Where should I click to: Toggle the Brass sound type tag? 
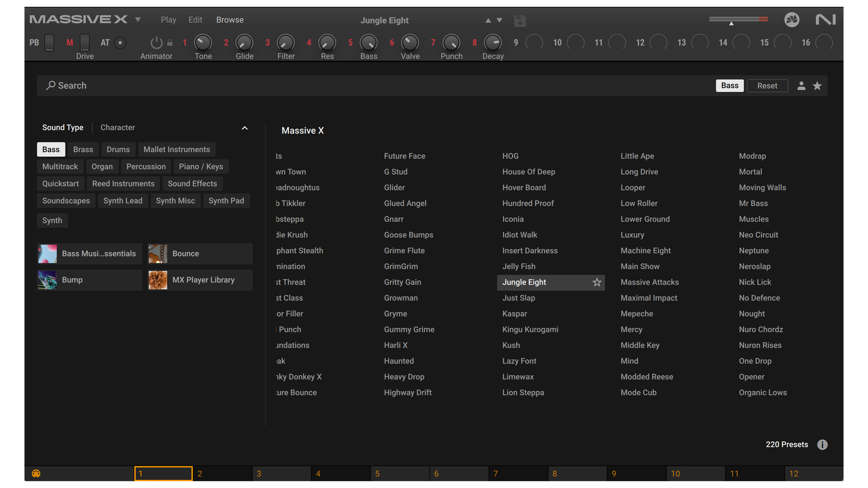tap(83, 150)
